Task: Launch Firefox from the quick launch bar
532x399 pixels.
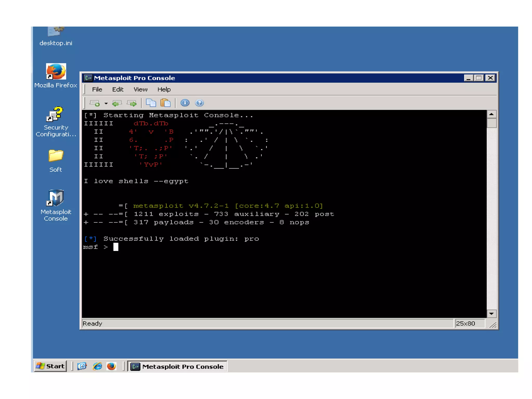Action: pos(111,366)
